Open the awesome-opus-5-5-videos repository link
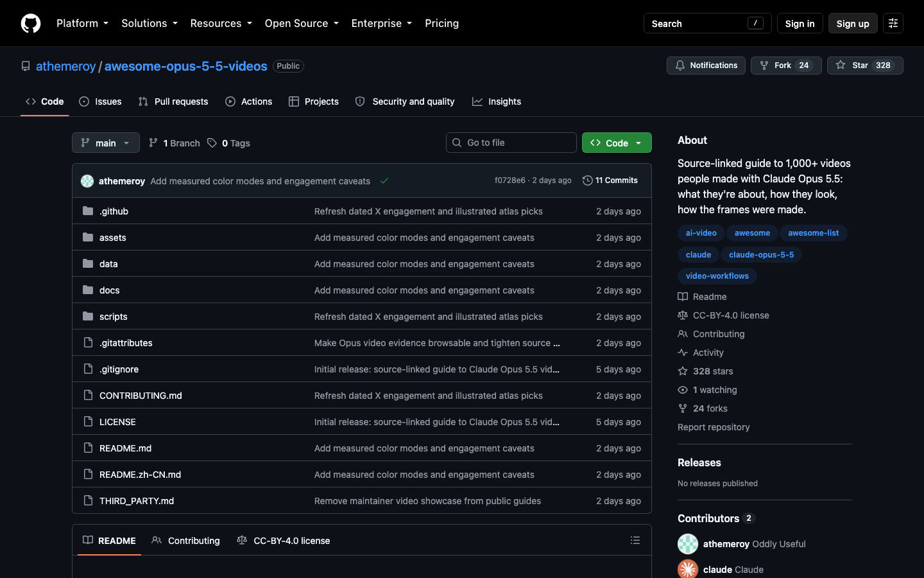Viewport: 924px width, 578px height. pos(186,66)
